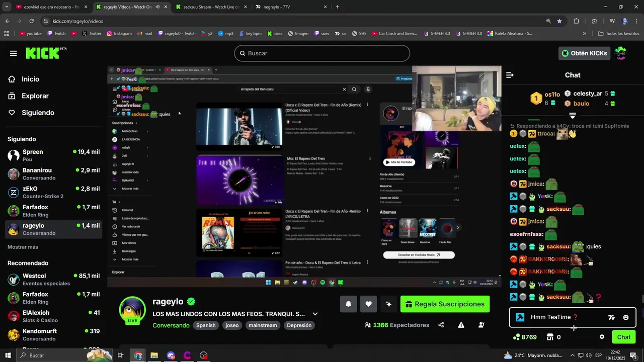Open the profile avatar at top right
Image resolution: width=644 pixels, height=362 pixels.
point(621,53)
